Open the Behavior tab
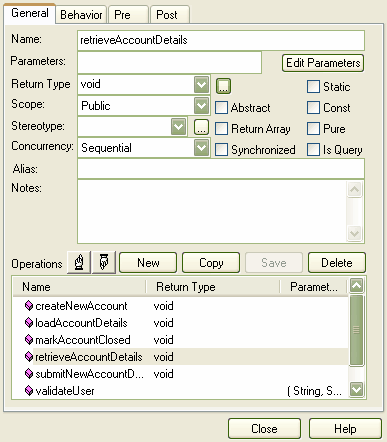The image size is (387, 442). pos(81,15)
